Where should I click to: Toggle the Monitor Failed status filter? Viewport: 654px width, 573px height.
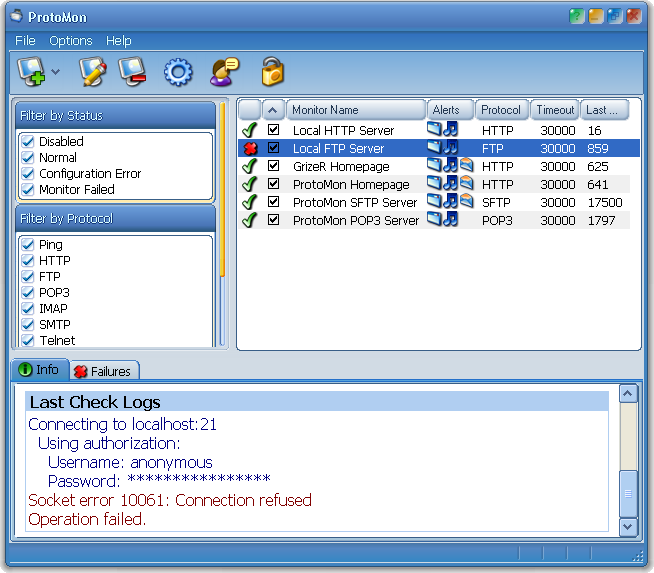pos(28,189)
